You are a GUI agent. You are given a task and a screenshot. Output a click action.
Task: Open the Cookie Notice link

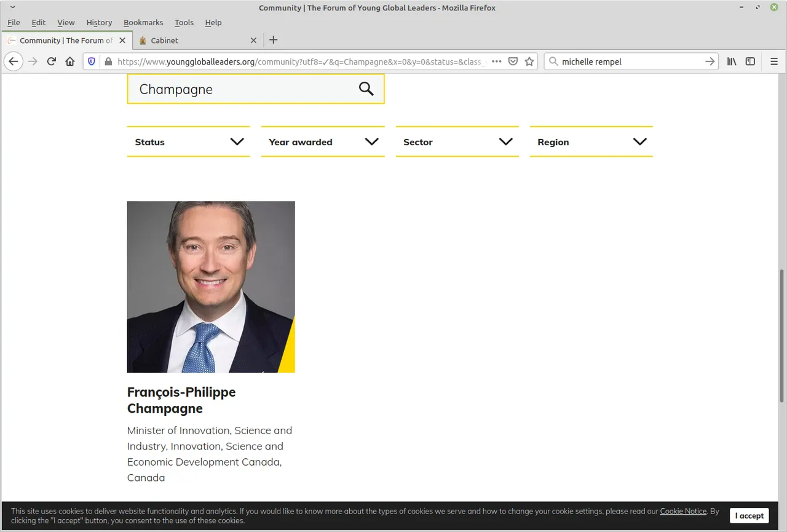[x=683, y=511]
